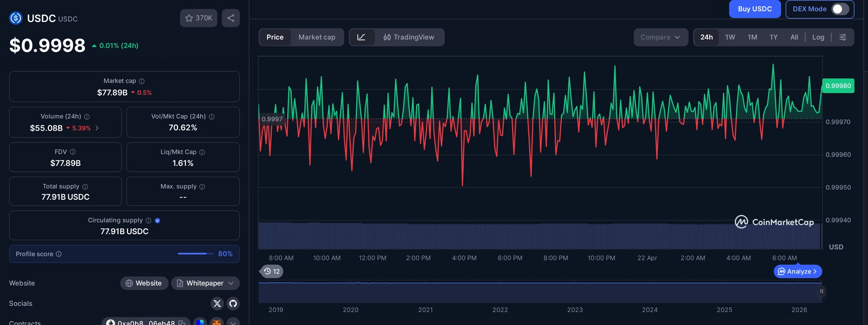Show Max. supply info icon
Screen dimensions: 868x325
pyautogui.click(x=202, y=187)
